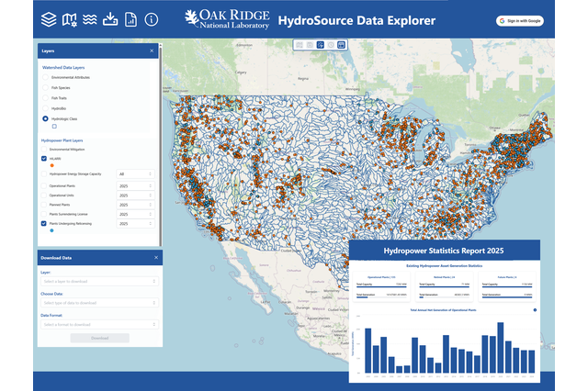Screen dimensions: 588x391
Task: Click the Layers panel vertical scrollbar
Action: click(x=161, y=144)
